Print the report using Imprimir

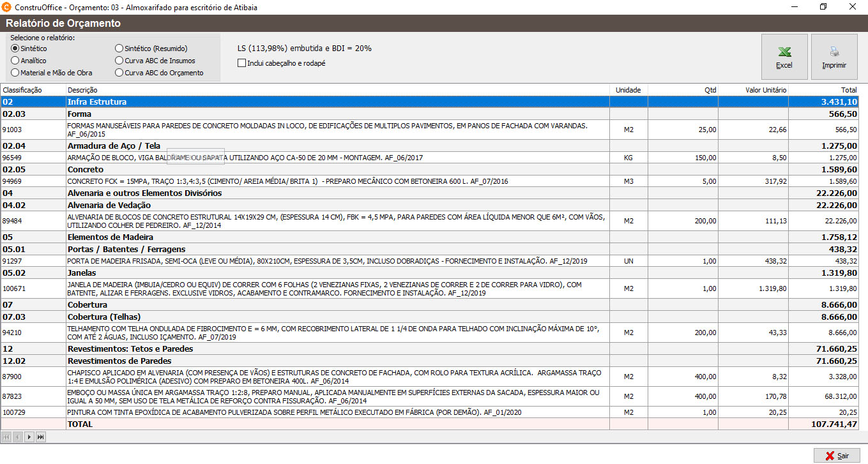[834, 57]
